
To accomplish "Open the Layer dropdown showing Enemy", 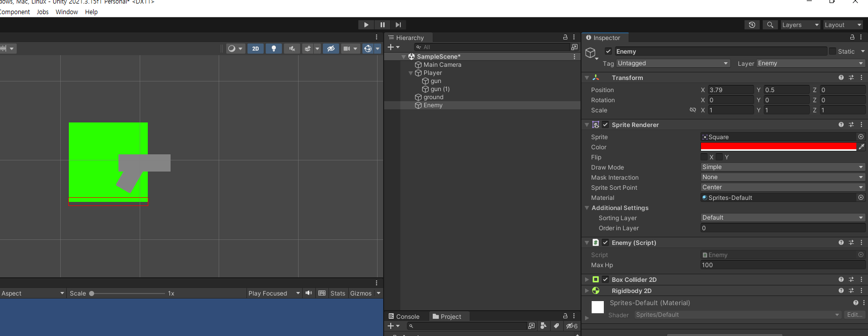I will [811, 63].
